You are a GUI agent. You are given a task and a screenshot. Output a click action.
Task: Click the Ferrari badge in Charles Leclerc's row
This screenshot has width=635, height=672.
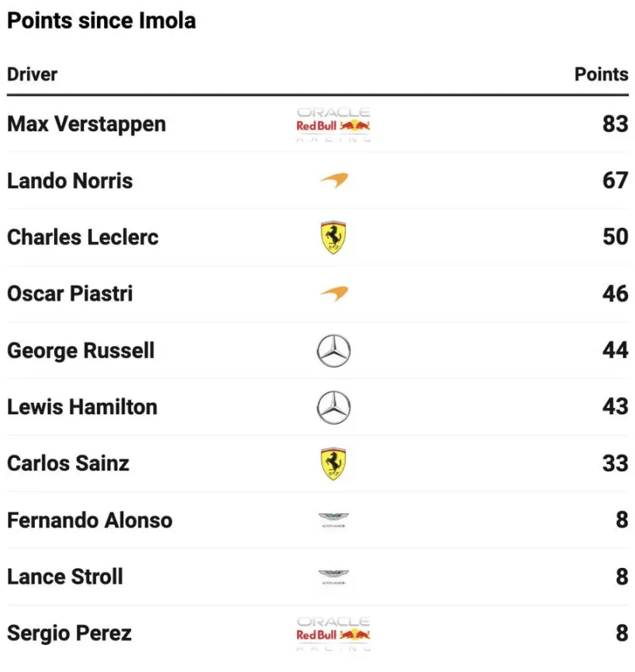333,237
